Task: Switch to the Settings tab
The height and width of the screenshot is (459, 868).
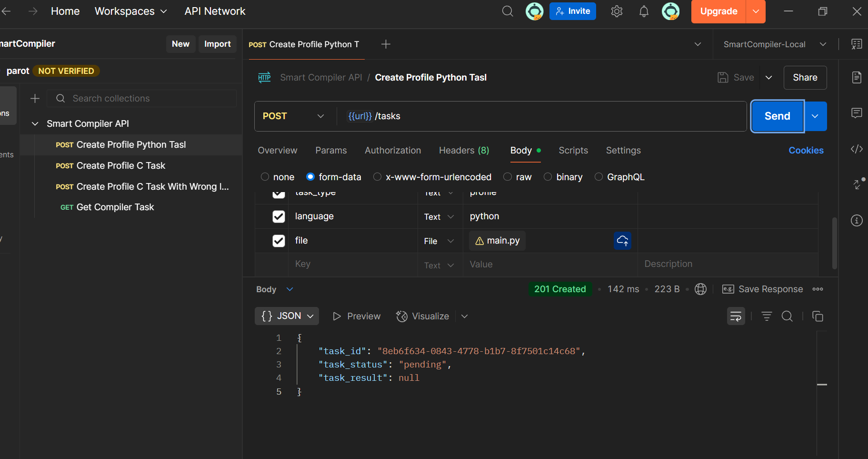Action: coord(623,150)
